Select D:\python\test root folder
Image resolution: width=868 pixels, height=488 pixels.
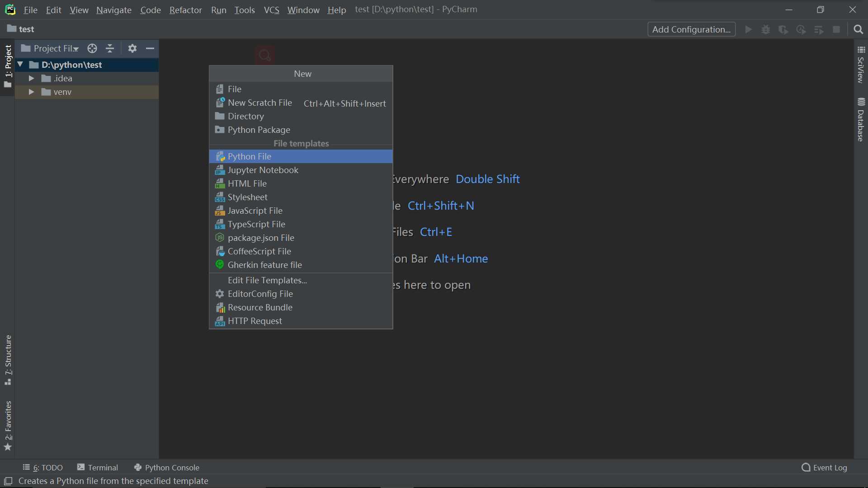coord(87,65)
